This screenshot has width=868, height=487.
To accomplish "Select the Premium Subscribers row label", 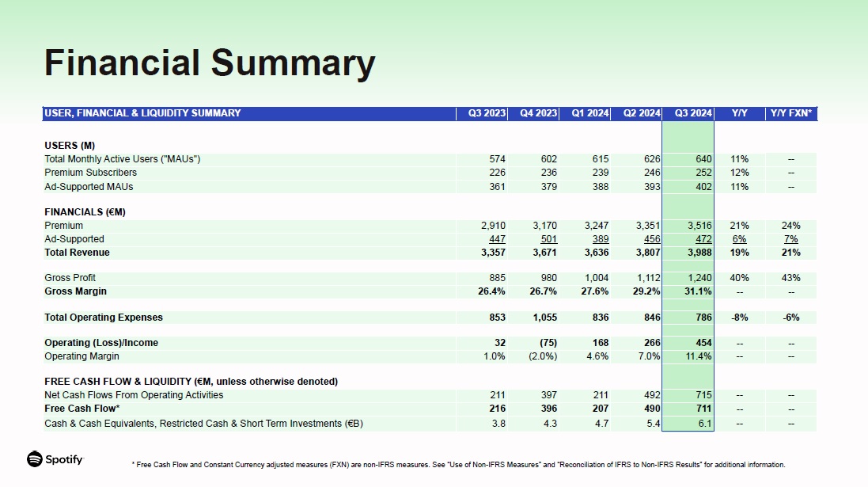I will click(x=90, y=173).
